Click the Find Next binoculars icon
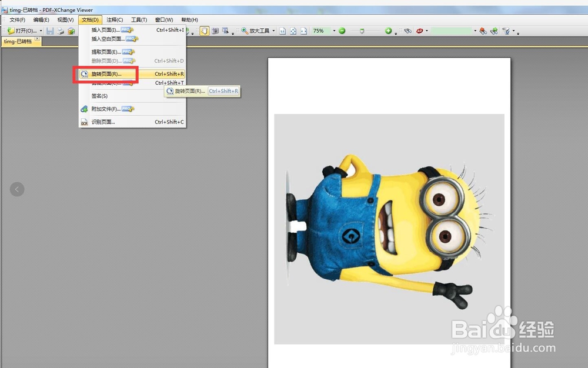 click(495, 31)
